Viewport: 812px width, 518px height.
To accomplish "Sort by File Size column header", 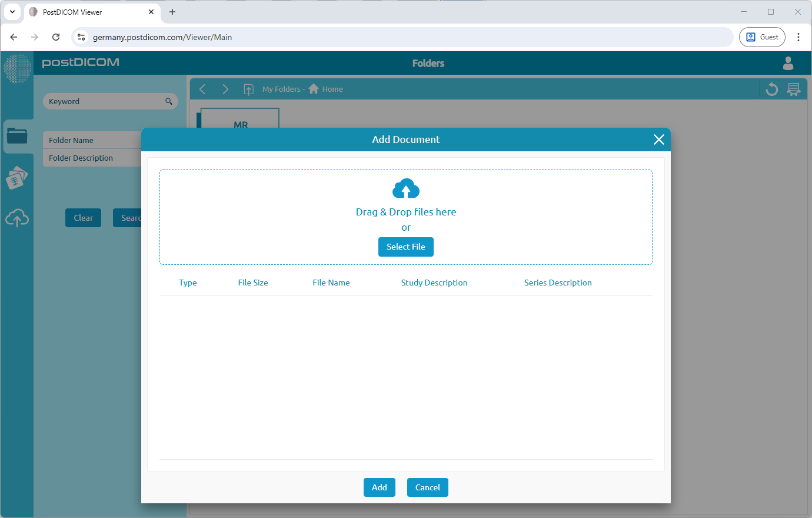I will pyautogui.click(x=253, y=283).
